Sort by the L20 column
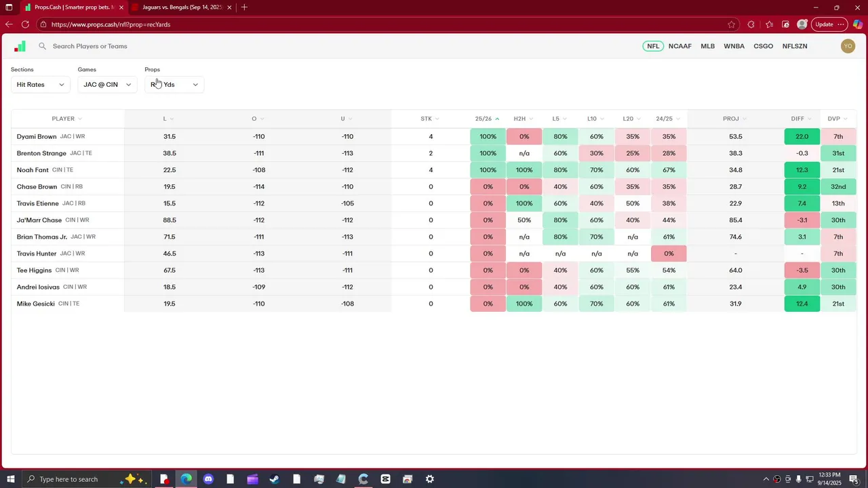868x488 pixels. pyautogui.click(x=632, y=119)
